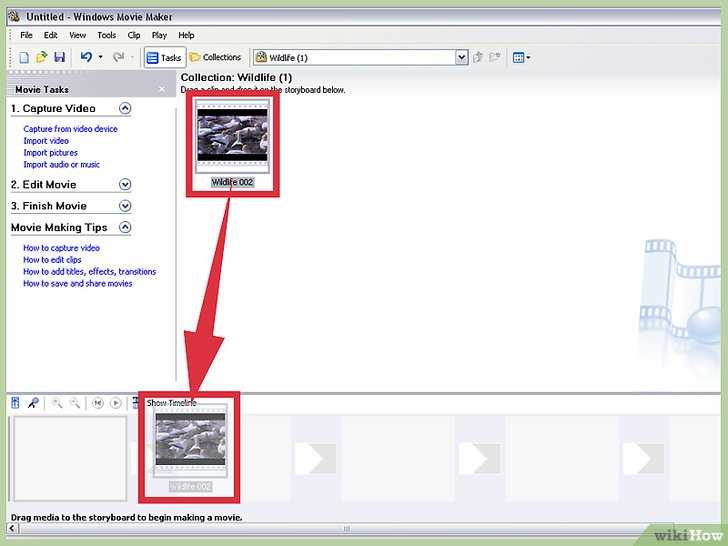Click the storyboard scrollbar left arrow
Viewport: 728px width, 546px height.
coord(13,528)
